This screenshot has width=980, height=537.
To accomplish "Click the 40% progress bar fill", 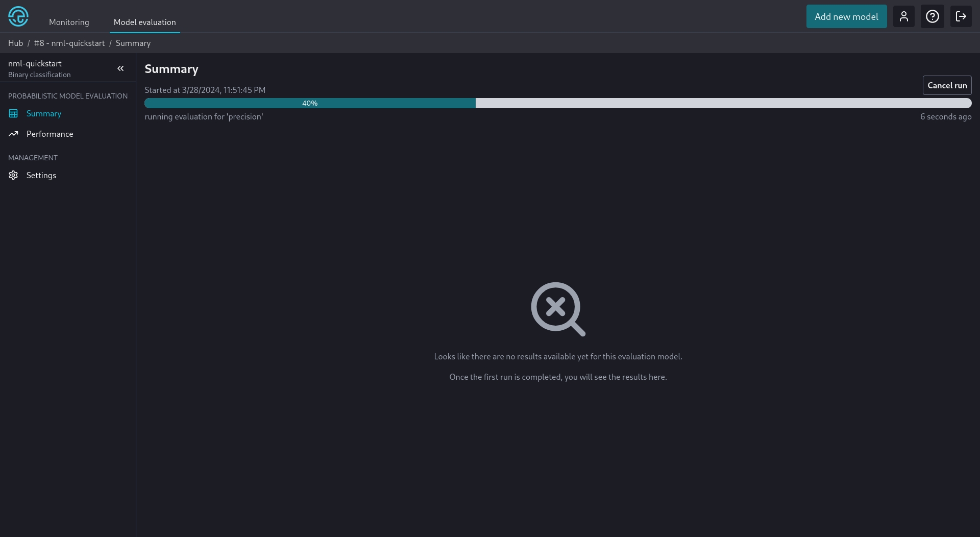I will (310, 104).
